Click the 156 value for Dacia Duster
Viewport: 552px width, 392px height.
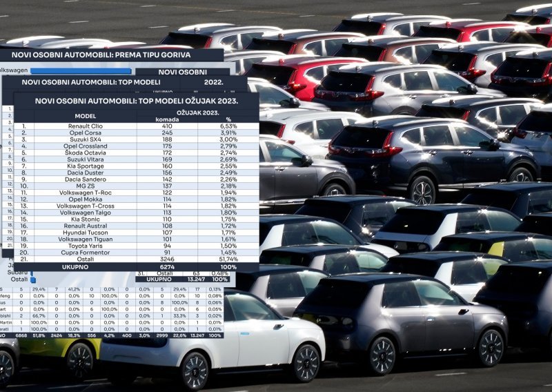(x=167, y=173)
